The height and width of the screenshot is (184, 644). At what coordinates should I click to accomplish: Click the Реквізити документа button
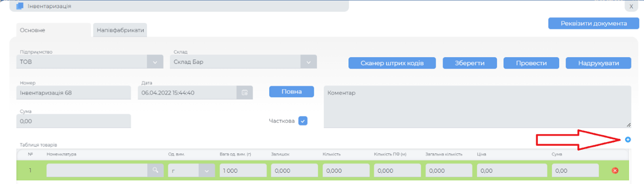pyautogui.click(x=593, y=23)
